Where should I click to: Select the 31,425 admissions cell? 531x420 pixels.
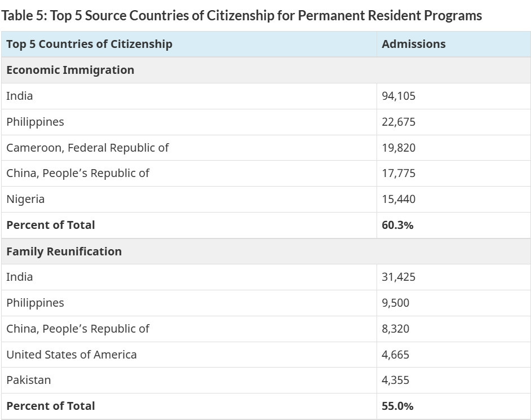click(399, 277)
